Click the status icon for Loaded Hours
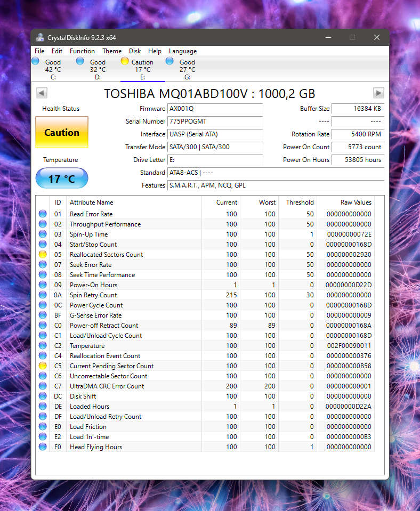 tap(43, 406)
